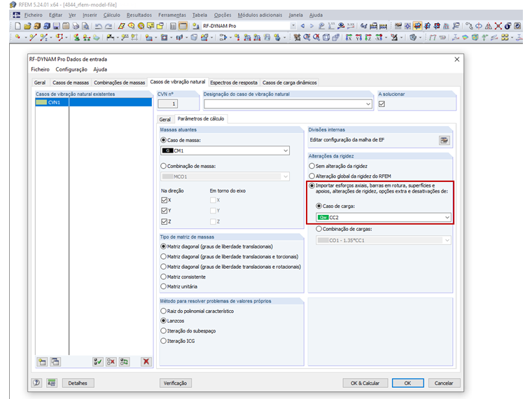Click the view in X direction icon
532x399 pixels.
pos(349,37)
